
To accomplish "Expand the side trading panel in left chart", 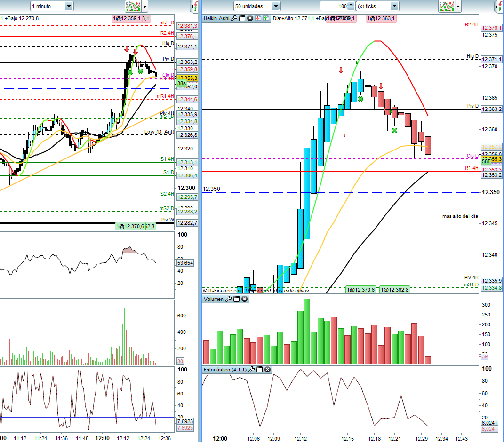I will tap(194, 7).
